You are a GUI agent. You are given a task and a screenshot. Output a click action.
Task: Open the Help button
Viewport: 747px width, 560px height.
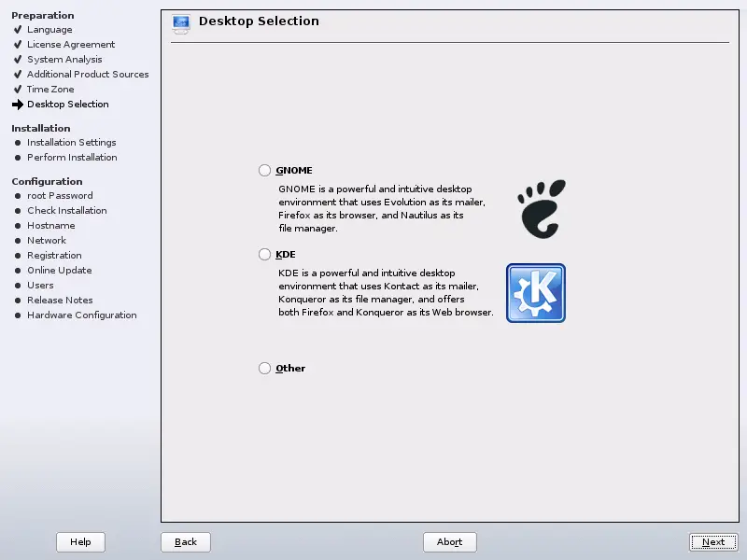tap(80, 542)
